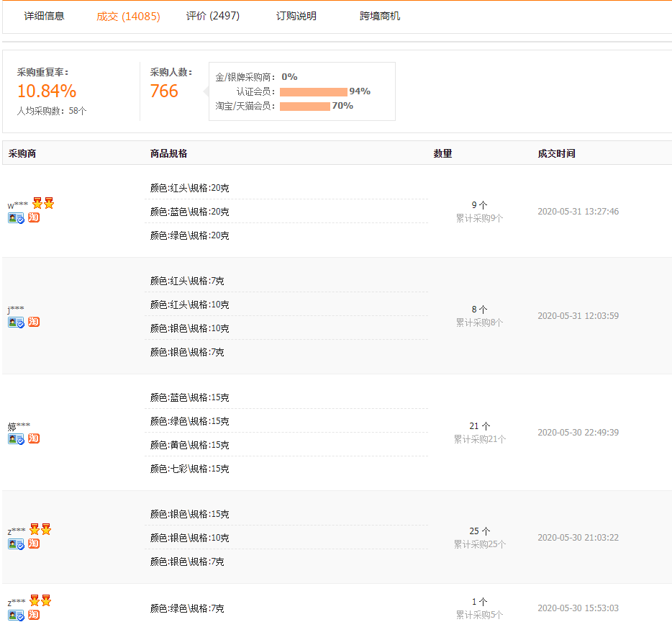This screenshot has width=672, height=622.
Task: Click the Taobao 淘 icon beside buyer w***
Action: coord(33,217)
